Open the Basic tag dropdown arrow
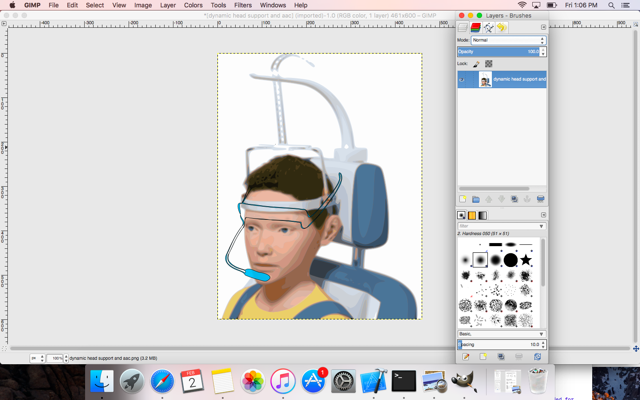Image resolution: width=640 pixels, height=400 pixels. click(542, 334)
